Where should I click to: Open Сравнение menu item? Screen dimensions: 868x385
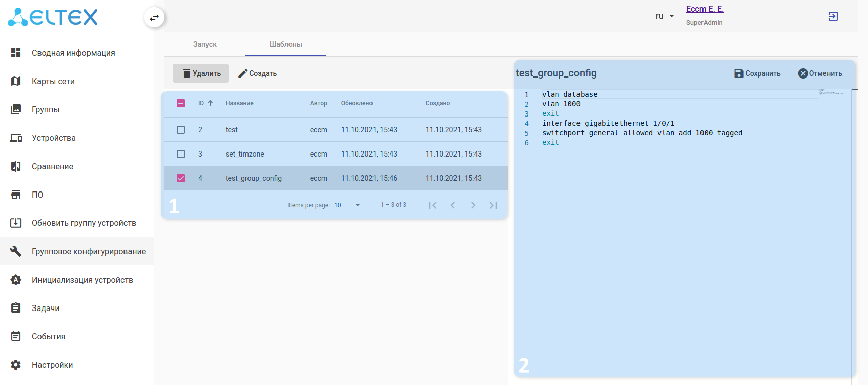77,166
